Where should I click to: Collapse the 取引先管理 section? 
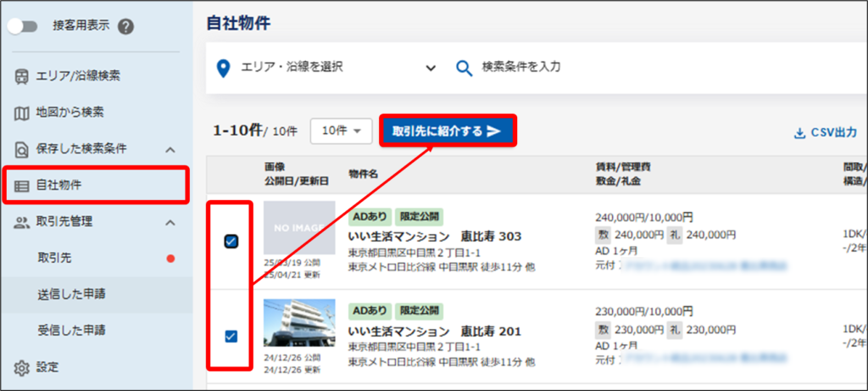[170, 222]
